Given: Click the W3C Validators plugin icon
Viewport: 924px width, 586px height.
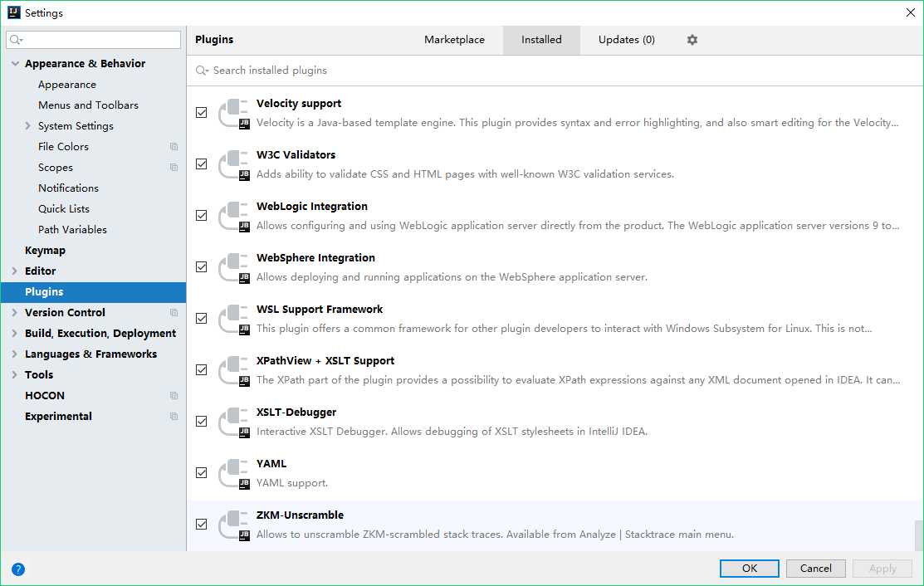Looking at the screenshot, I should pyautogui.click(x=234, y=164).
